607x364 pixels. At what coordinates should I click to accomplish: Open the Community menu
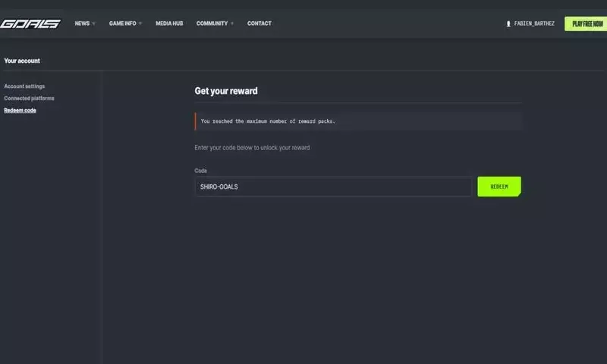pyautogui.click(x=212, y=24)
